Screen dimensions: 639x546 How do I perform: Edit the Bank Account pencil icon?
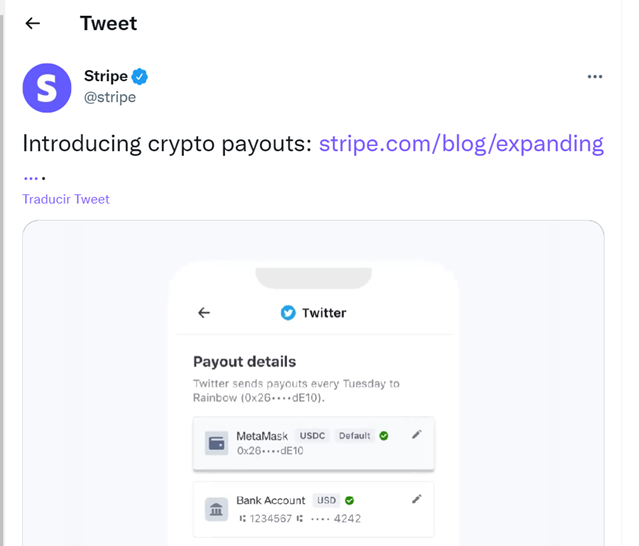point(417,499)
